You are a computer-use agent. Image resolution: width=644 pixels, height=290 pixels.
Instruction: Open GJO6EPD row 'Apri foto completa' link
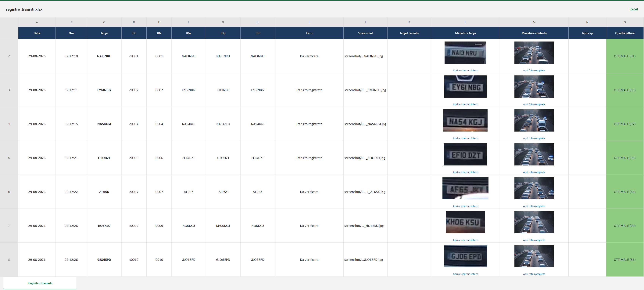[534, 274]
